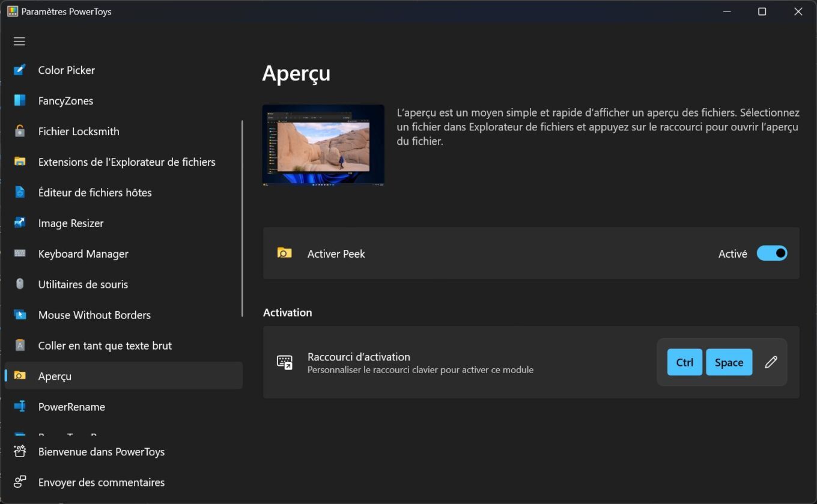
Task: Edit the activation shortcut with pencil icon
Action: coord(771,362)
